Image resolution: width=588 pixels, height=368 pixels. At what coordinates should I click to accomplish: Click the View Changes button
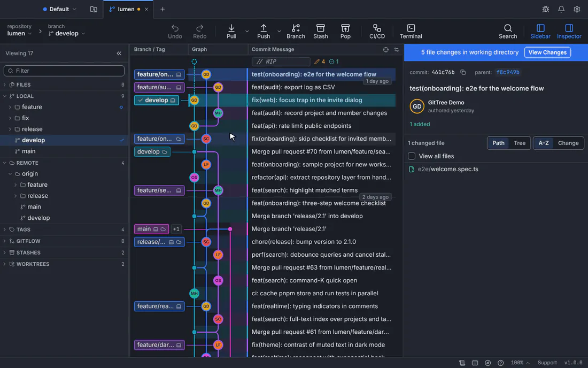tap(547, 52)
